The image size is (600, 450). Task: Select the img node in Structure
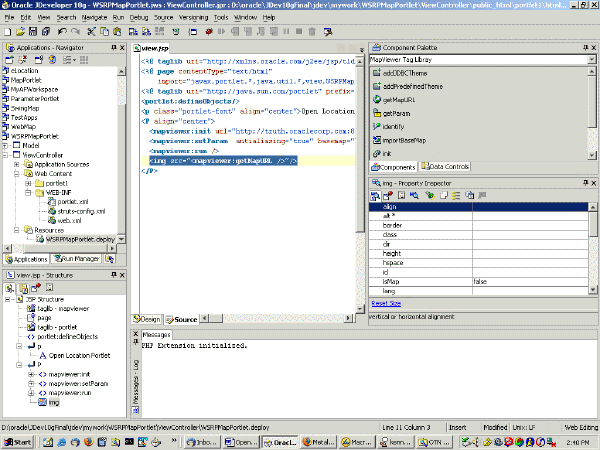tap(49, 402)
